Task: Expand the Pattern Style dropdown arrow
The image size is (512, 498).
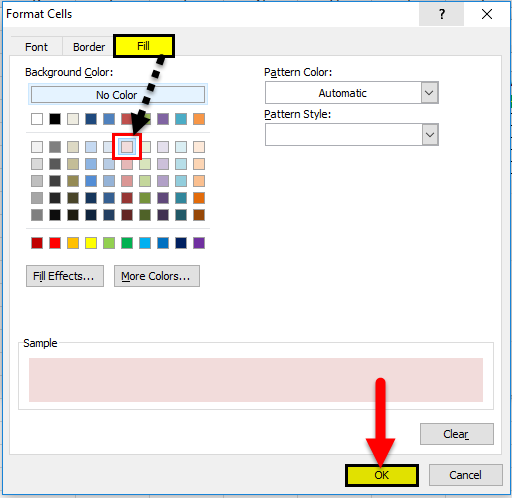Action: (430, 135)
